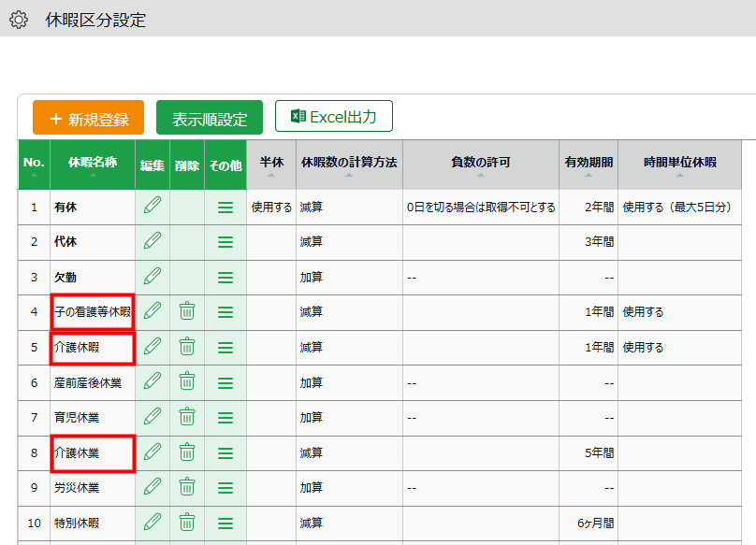This screenshot has height=545, width=756.
Task: Open the hamburger menu for 有休 row
Action: point(225,207)
